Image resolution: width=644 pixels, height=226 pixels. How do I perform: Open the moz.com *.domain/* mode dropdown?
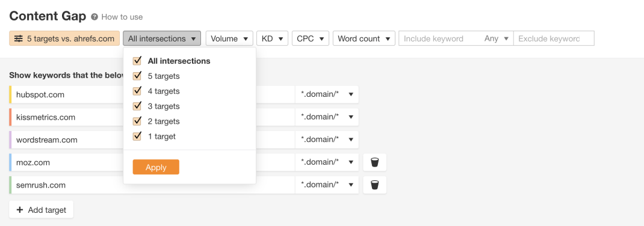point(327,162)
